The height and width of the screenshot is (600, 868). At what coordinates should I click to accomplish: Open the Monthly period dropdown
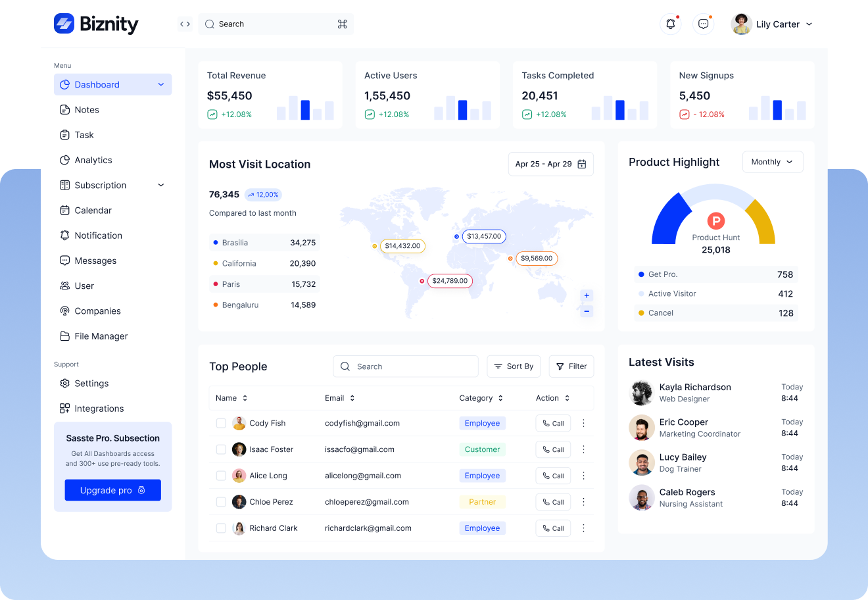point(773,162)
